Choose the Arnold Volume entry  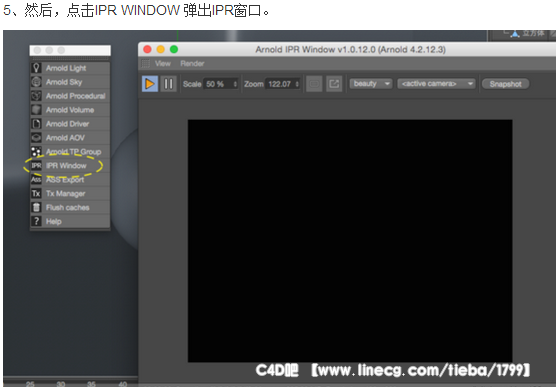click(70, 110)
